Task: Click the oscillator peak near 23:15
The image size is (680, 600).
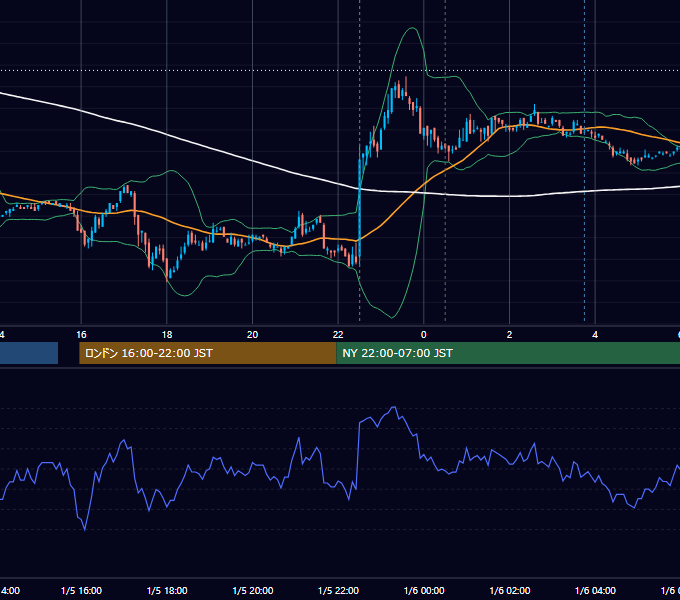Action: [x=394, y=408]
